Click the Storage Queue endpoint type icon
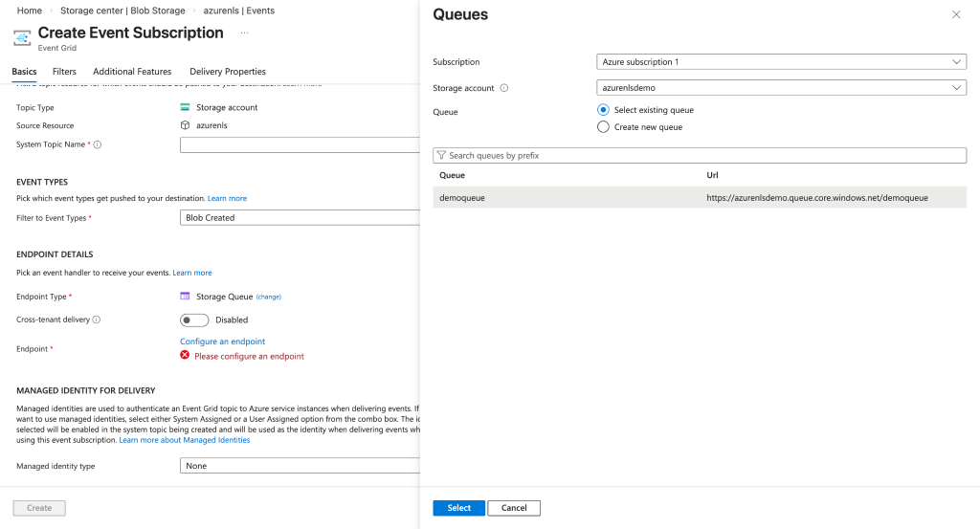Viewport: 980px width, 529px height. pyautogui.click(x=185, y=296)
